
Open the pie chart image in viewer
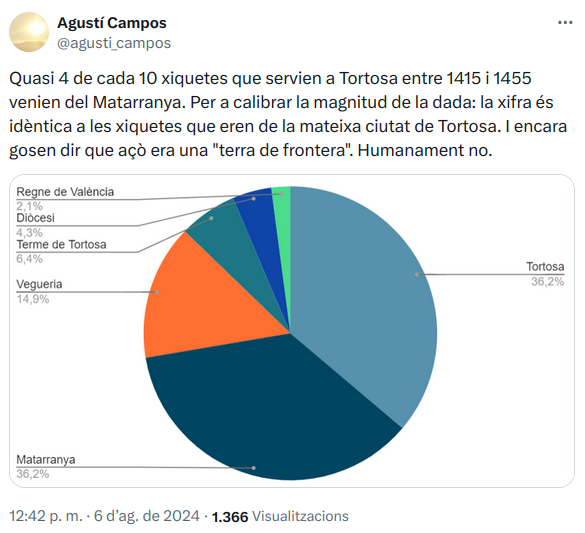292,331
